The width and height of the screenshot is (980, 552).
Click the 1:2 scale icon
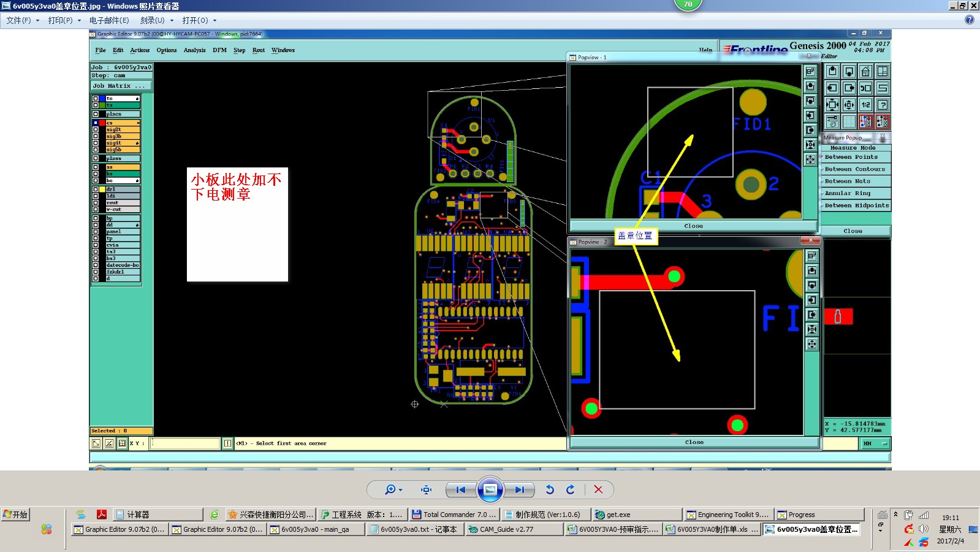coord(865,104)
